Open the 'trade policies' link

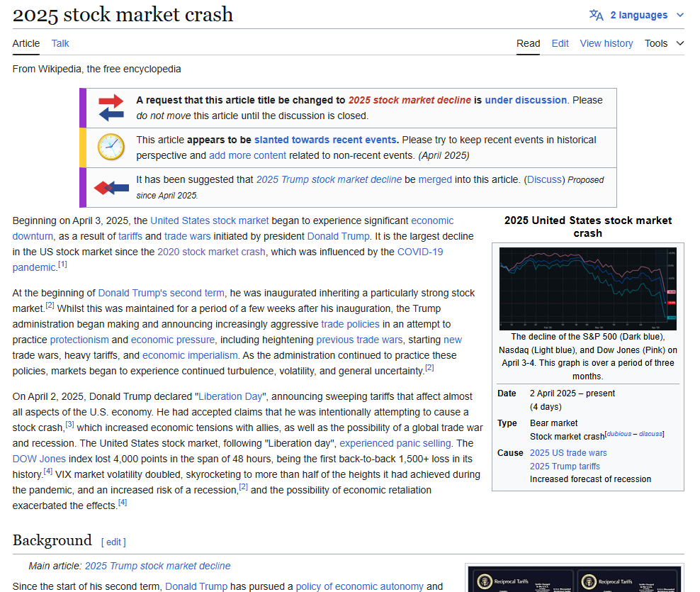[x=350, y=325]
